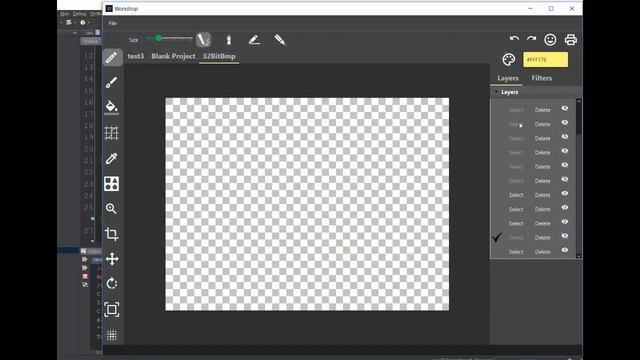Toggle visibility of the seventh layer row
Image resolution: width=640 pixels, height=360 pixels.
(564, 193)
